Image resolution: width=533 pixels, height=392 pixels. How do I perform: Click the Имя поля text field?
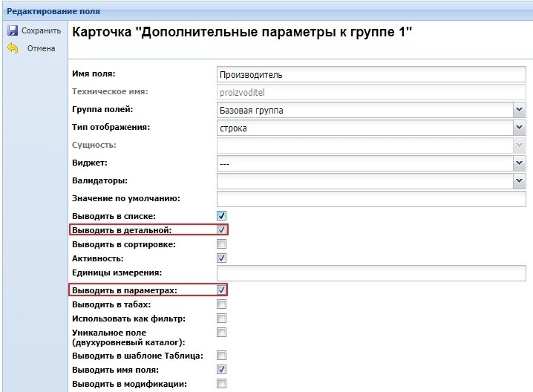click(x=370, y=74)
